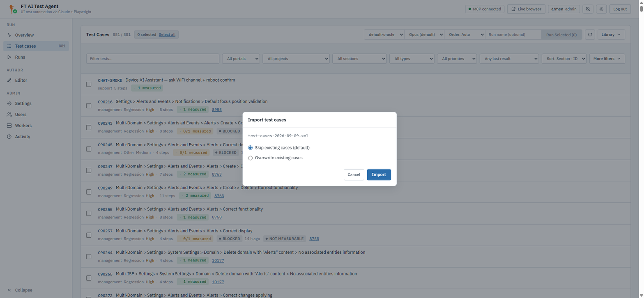
Task: Open the Sort: Section · ID dropdown
Action: 564,59
